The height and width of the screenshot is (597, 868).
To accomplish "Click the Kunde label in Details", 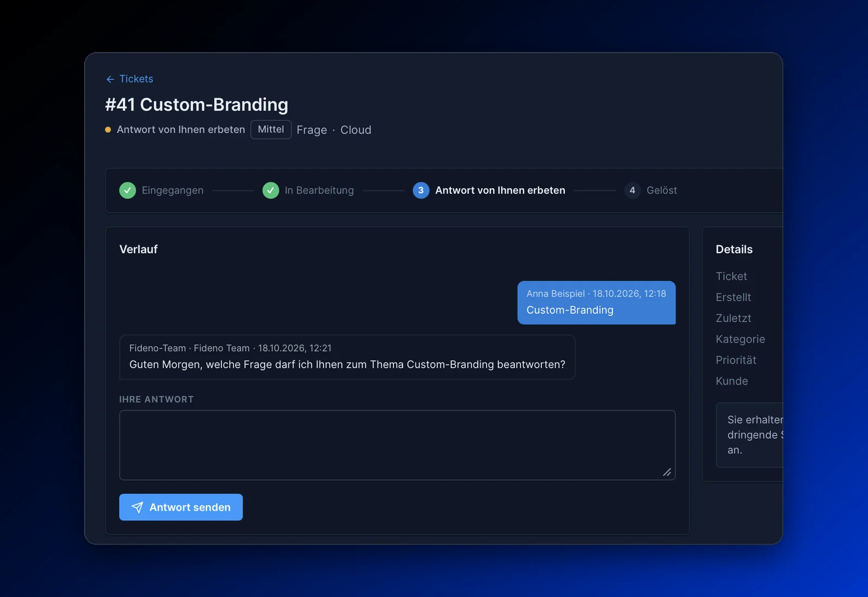I will pyautogui.click(x=732, y=381).
